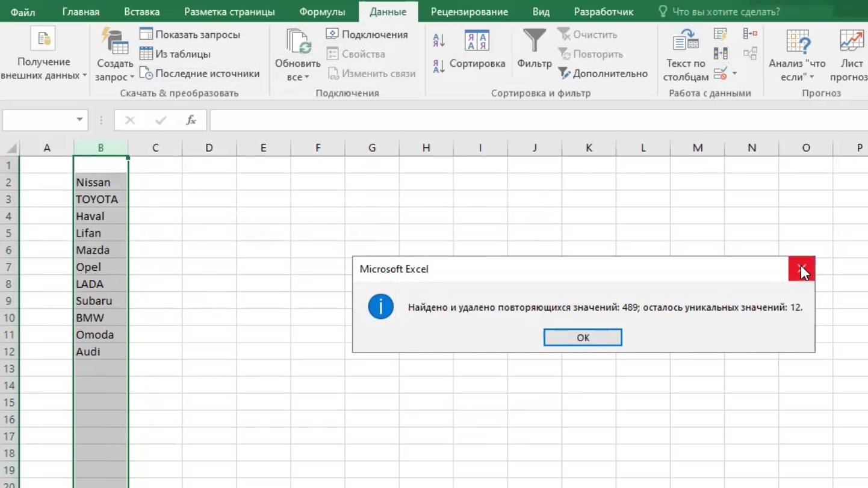This screenshot has width=868, height=488.
Task: Click the greyed-out Изменить связи command
Action: tap(371, 73)
